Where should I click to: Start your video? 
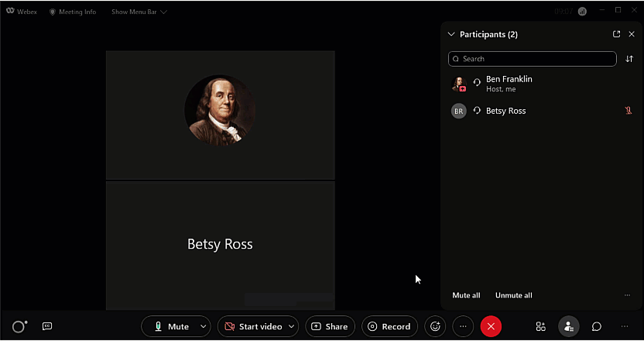pyautogui.click(x=252, y=326)
